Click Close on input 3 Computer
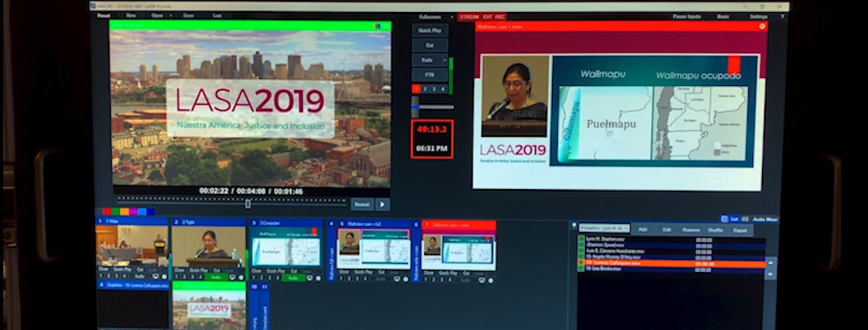The image size is (868, 330). tap(256, 271)
